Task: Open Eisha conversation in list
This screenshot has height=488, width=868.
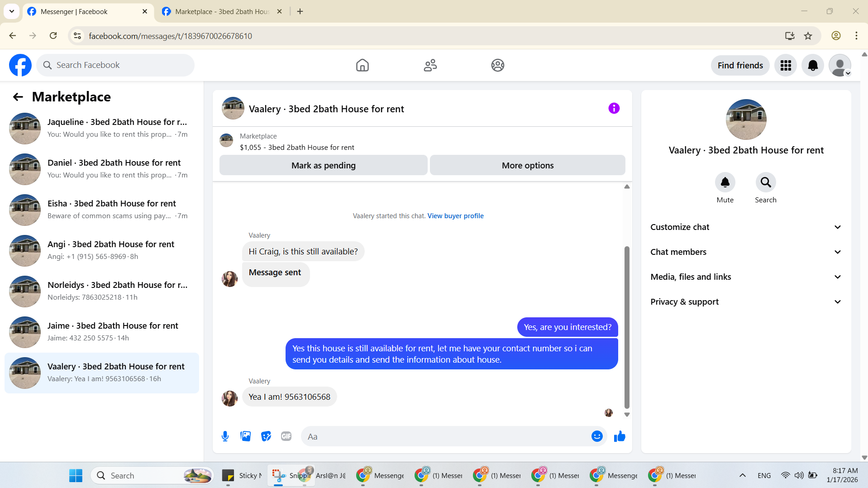Action: tap(102, 210)
